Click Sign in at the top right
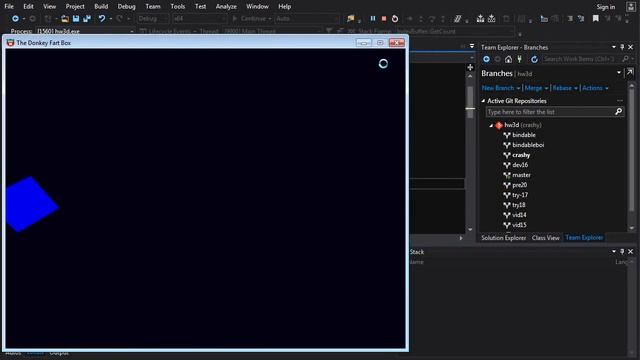The height and width of the screenshot is (360, 640). click(606, 7)
